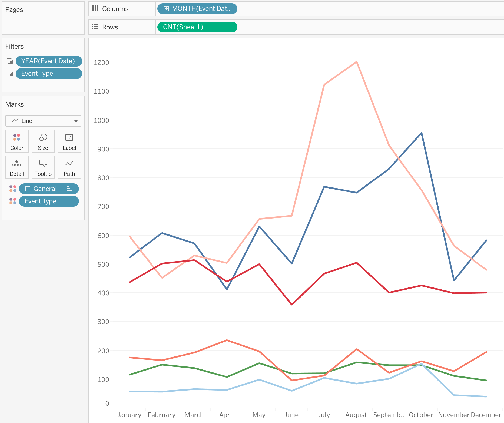Click the October axis label
Screen dimensions: 504x423
[x=421, y=415]
